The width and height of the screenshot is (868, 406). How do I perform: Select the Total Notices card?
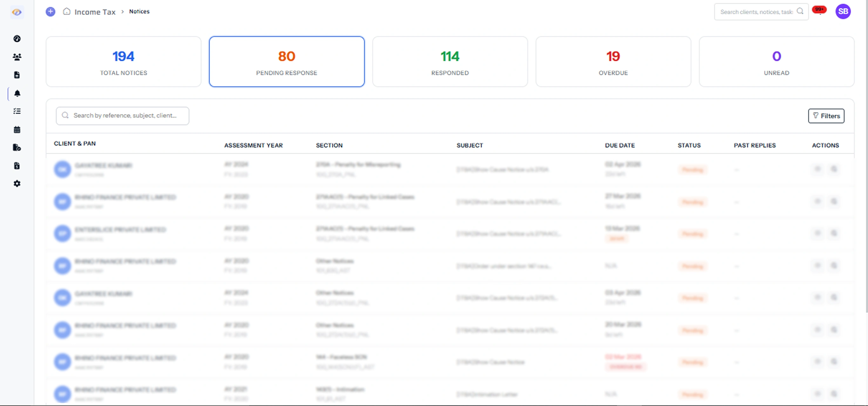tap(123, 62)
